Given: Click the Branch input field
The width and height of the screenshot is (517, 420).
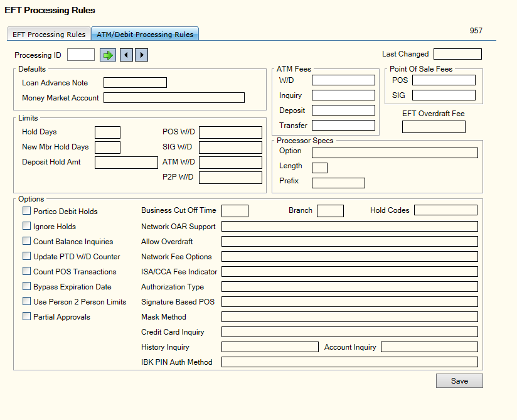Looking at the screenshot, I should (331, 211).
